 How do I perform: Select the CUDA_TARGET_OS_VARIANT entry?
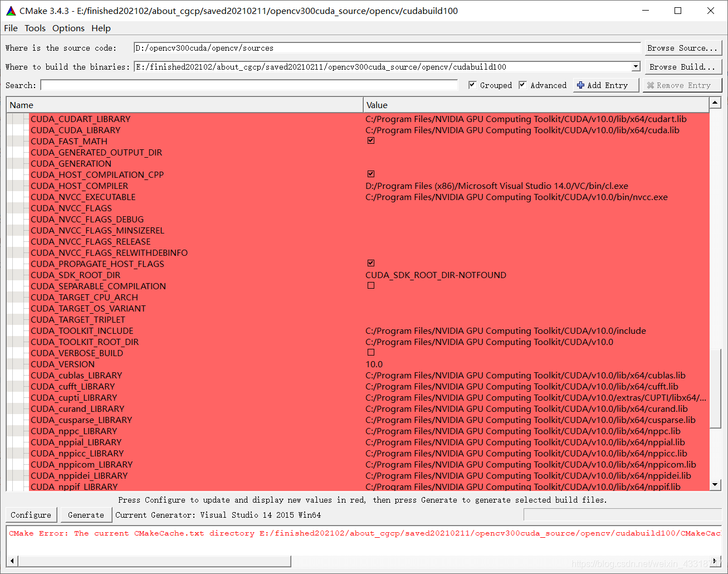(x=88, y=308)
